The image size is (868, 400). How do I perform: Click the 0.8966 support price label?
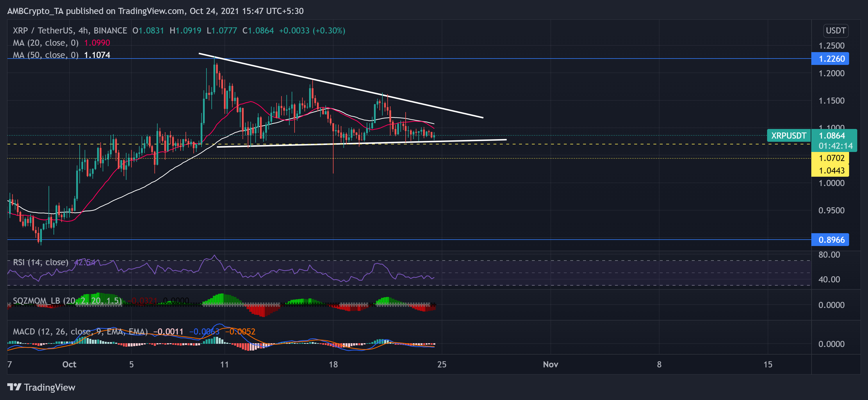point(831,240)
